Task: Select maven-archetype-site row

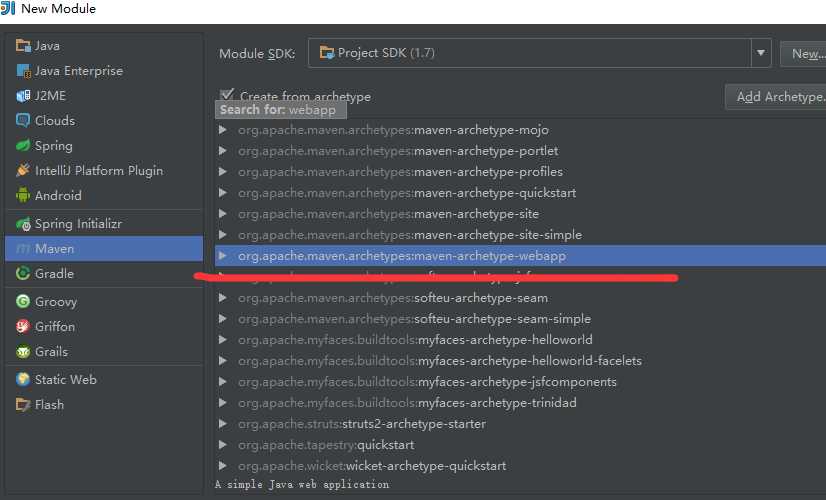Action: (x=520, y=214)
